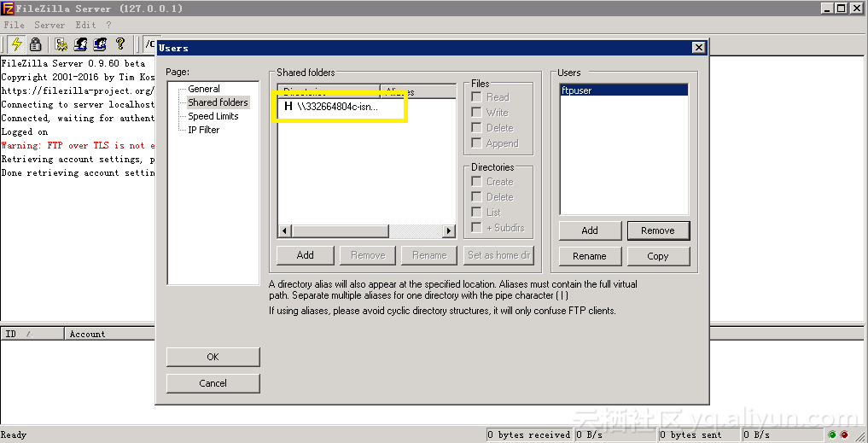Click Add under Shared folders

[305, 255]
